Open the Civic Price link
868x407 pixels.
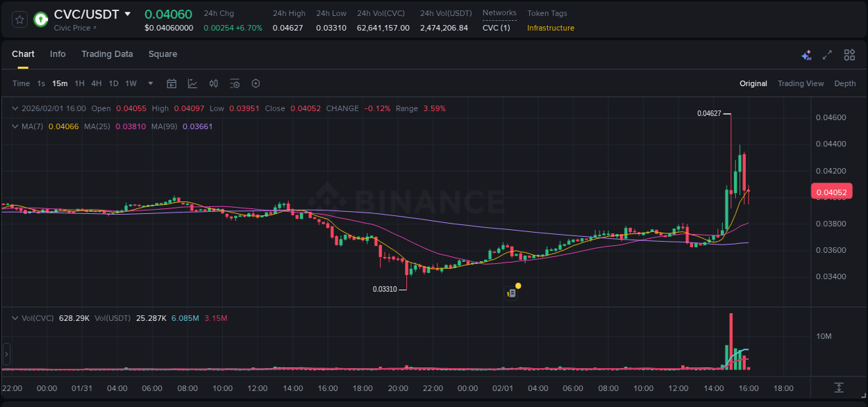(73, 28)
